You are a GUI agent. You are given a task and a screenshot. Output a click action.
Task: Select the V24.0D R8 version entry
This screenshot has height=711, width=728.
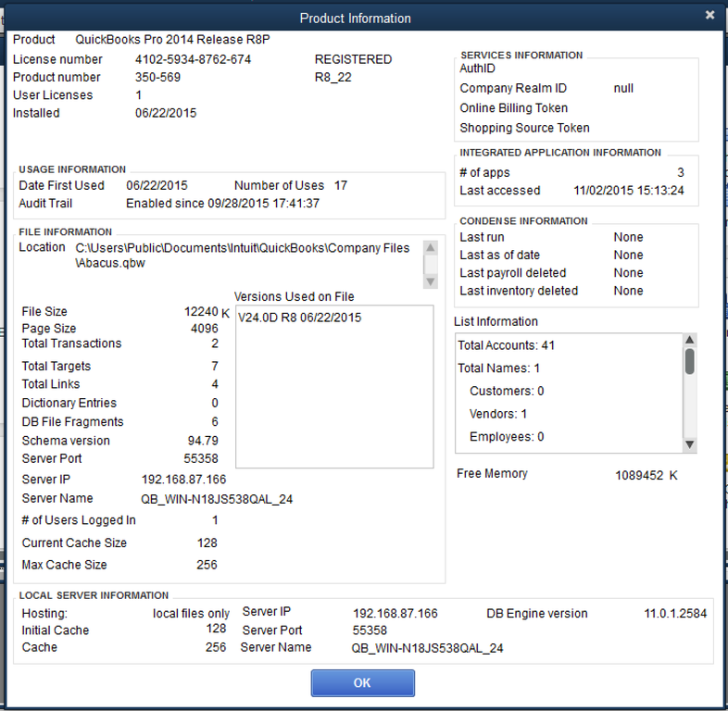coord(299,318)
